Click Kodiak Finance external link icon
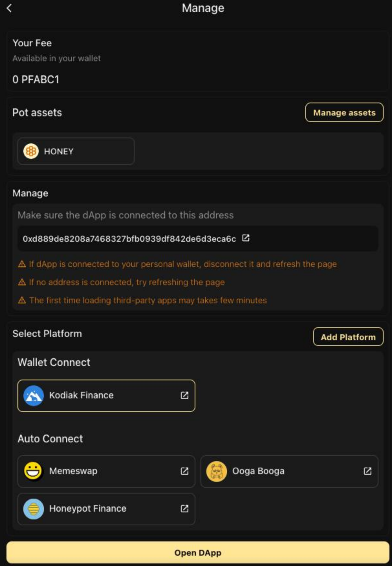The image size is (392, 566). [x=184, y=395]
